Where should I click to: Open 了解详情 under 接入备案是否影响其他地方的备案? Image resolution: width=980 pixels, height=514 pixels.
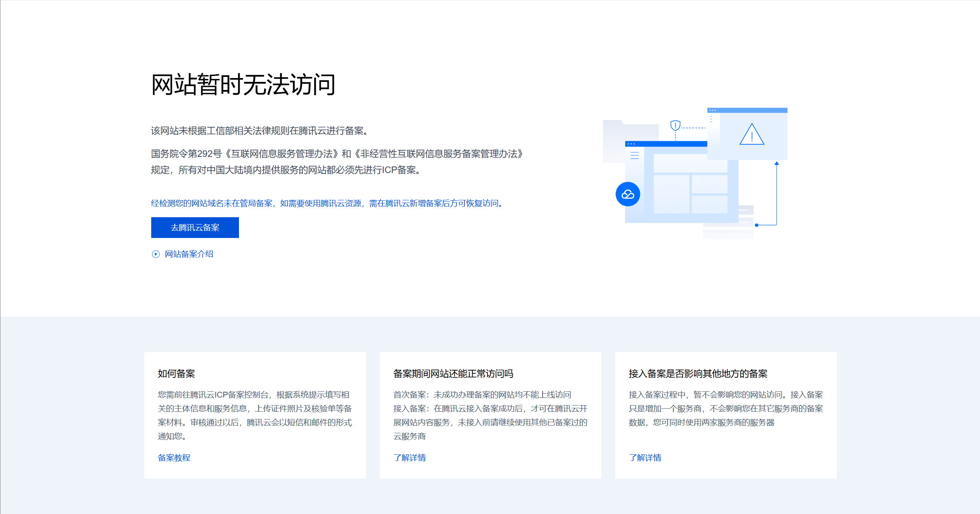[x=645, y=457]
